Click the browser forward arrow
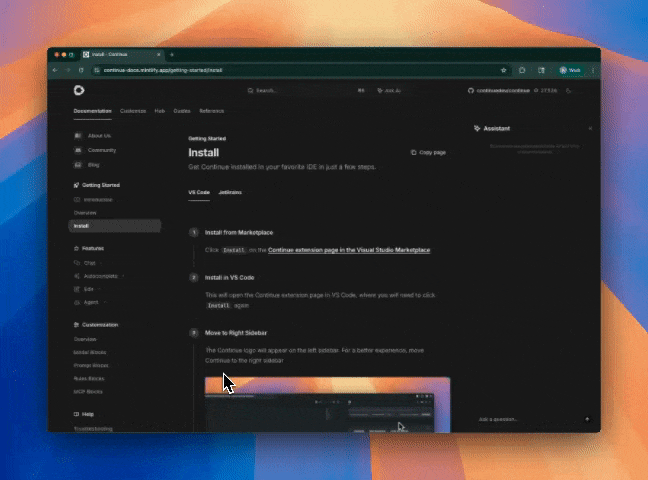 68,70
